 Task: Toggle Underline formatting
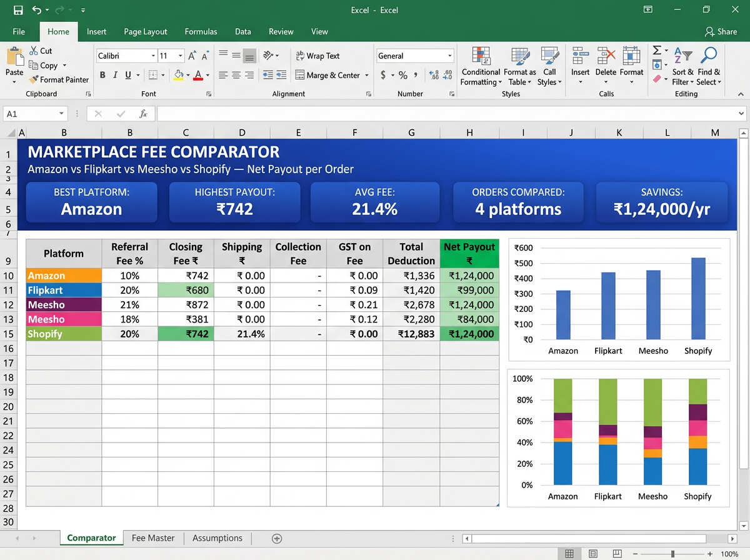coord(129,75)
